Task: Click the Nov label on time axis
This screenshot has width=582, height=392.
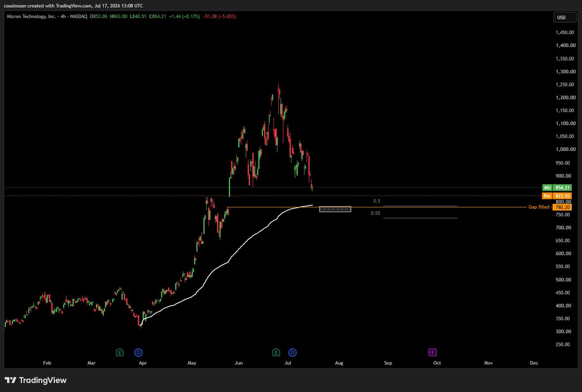Action: [x=488, y=362]
